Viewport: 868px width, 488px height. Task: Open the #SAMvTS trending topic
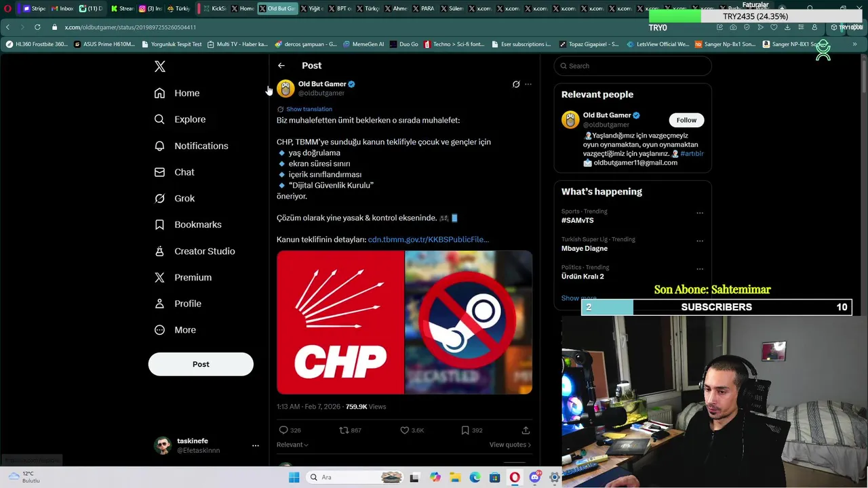(577, 220)
